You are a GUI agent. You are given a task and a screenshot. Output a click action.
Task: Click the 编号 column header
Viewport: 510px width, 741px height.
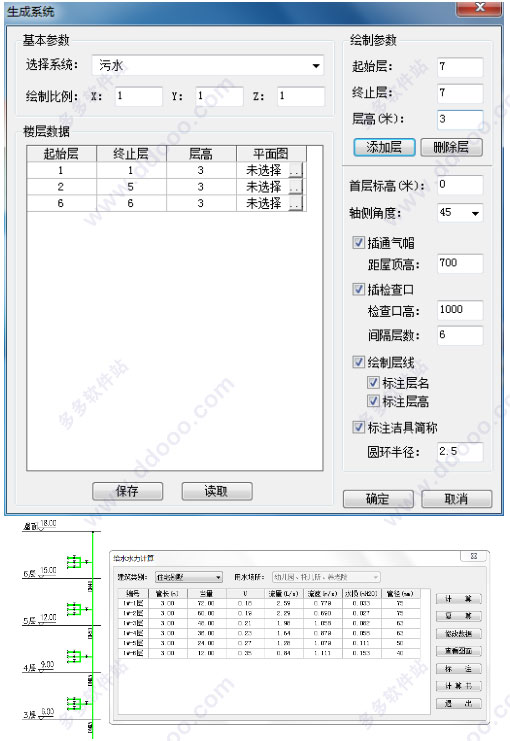click(x=133, y=594)
